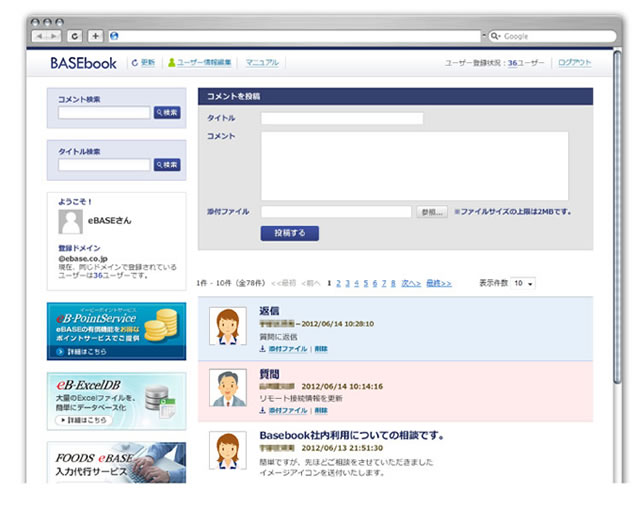
Task: Open the eB-ExcelDB banner
Action: point(116,401)
